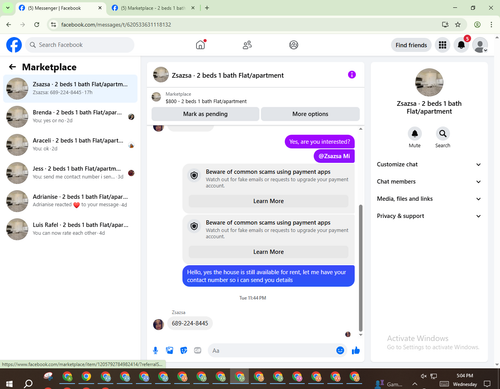The width and height of the screenshot is (500, 389).
Task: Click the browser address bar URL
Action: [x=116, y=25]
